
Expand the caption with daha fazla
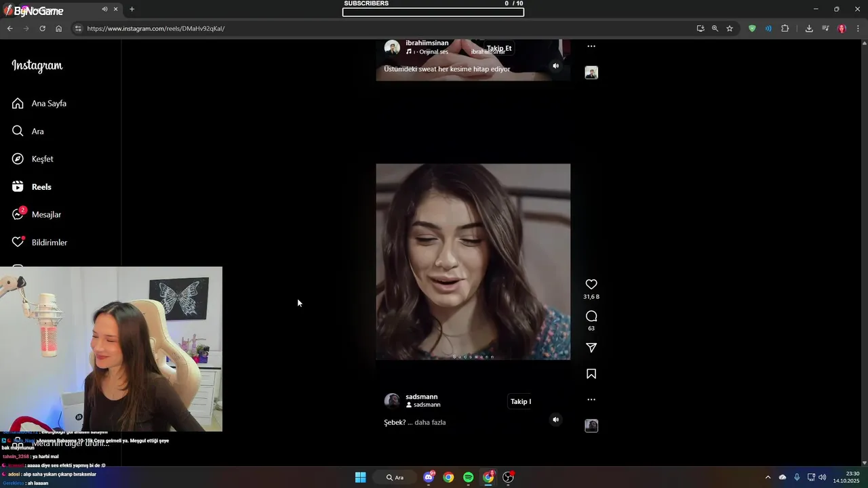[430, 422]
